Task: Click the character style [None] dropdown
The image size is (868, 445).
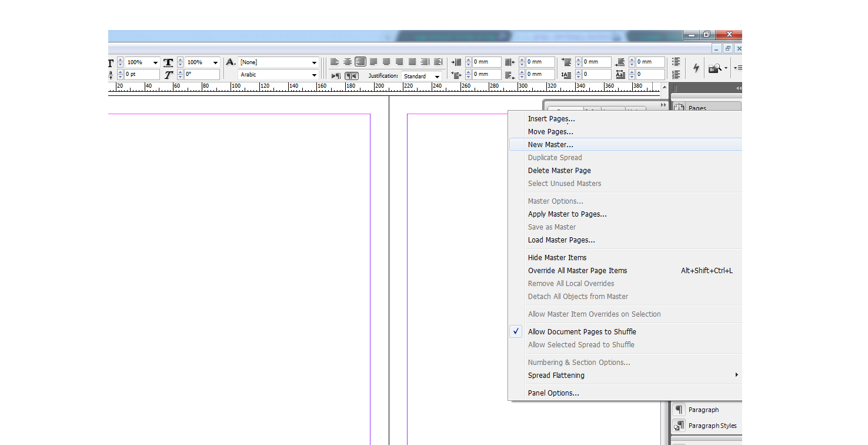Action: click(278, 62)
